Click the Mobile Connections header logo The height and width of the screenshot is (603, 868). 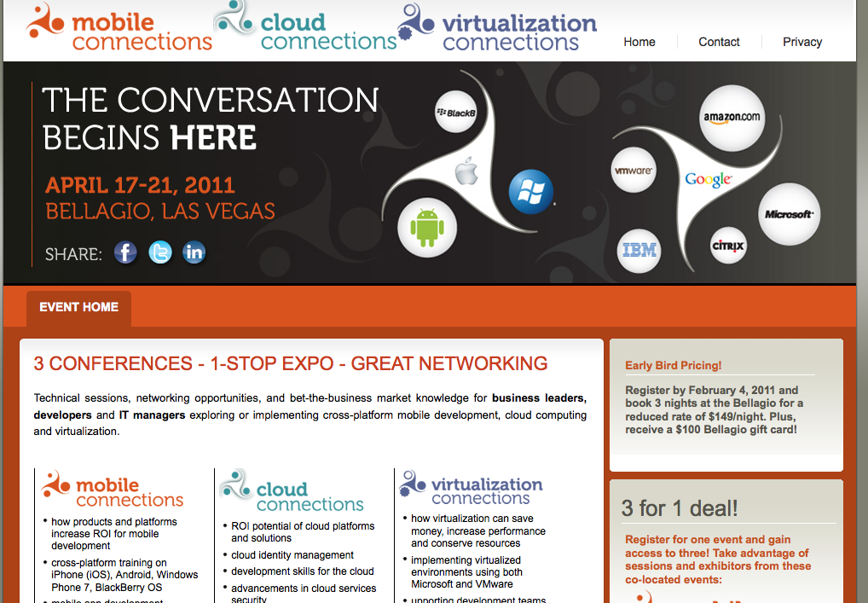coord(119,30)
